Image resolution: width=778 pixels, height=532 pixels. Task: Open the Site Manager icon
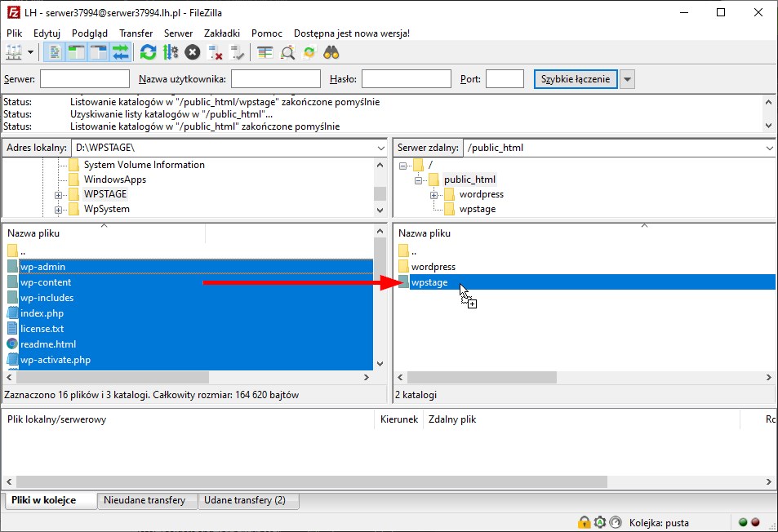14,52
